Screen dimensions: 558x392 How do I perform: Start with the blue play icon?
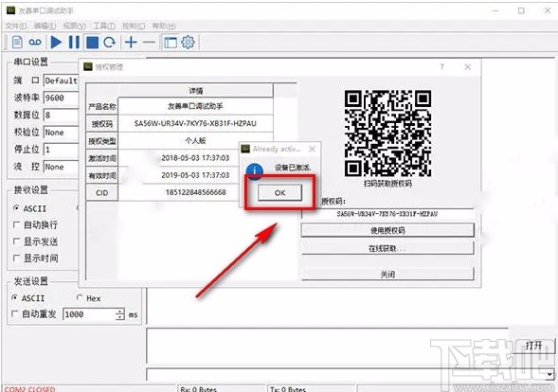[56, 42]
